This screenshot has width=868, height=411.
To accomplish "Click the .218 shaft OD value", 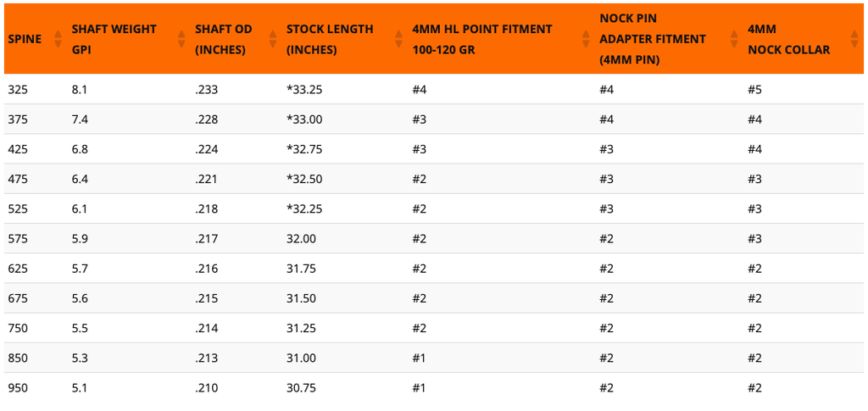I will coord(206,209).
